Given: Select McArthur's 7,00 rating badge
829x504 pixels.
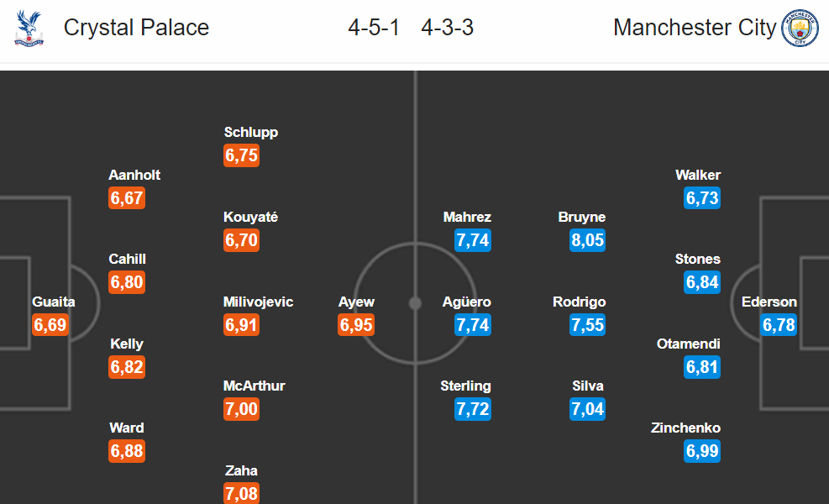Looking at the screenshot, I should (242, 409).
